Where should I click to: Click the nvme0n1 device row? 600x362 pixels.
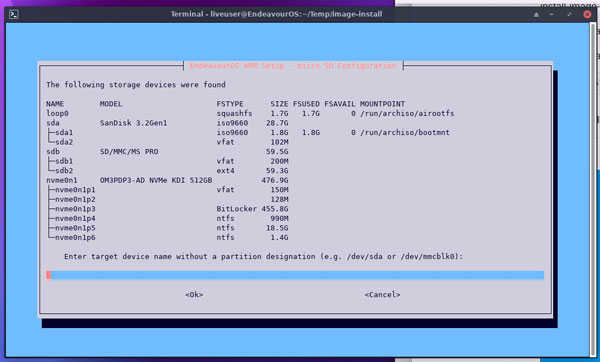[167, 180]
